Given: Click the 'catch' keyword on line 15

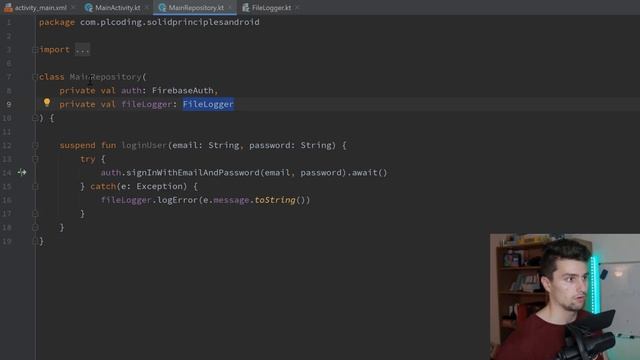Looking at the screenshot, I should pyautogui.click(x=103, y=187).
